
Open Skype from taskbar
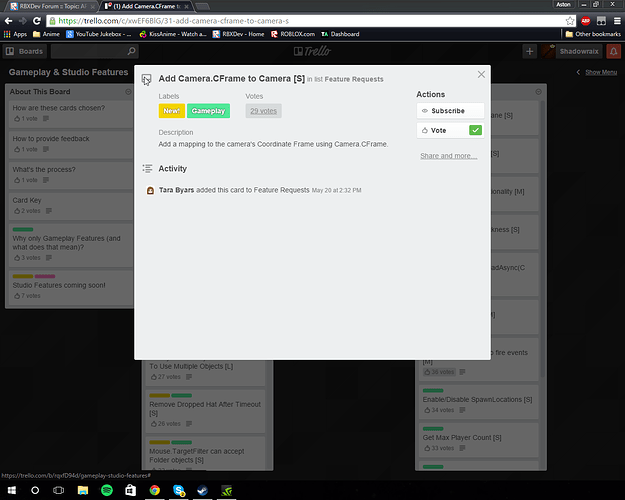click(x=179, y=490)
